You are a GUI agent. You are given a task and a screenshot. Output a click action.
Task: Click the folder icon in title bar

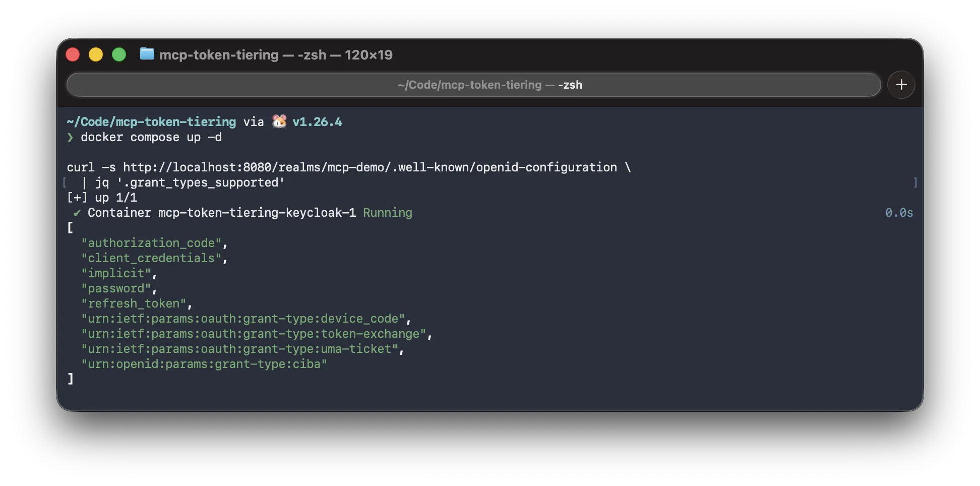(147, 54)
